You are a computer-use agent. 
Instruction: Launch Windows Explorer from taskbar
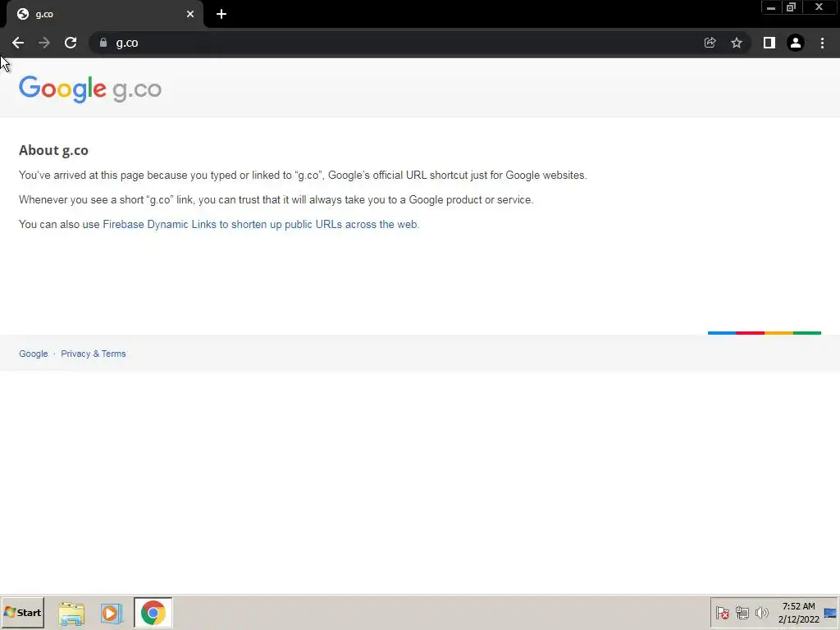[71, 614]
